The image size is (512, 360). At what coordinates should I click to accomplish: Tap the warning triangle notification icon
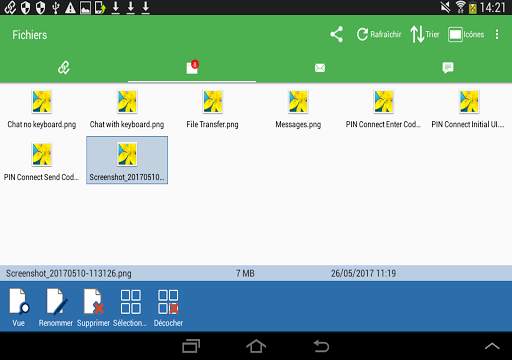coord(70,7)
